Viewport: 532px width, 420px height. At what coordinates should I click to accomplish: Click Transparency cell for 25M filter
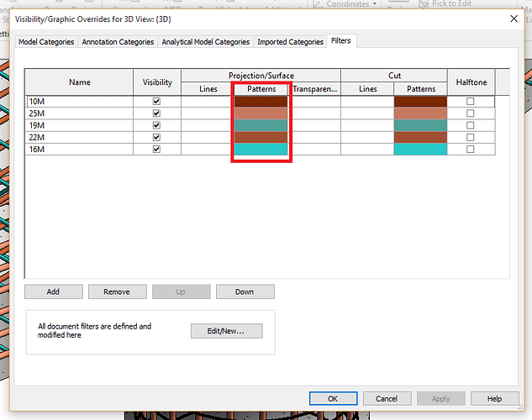(316, 113)
